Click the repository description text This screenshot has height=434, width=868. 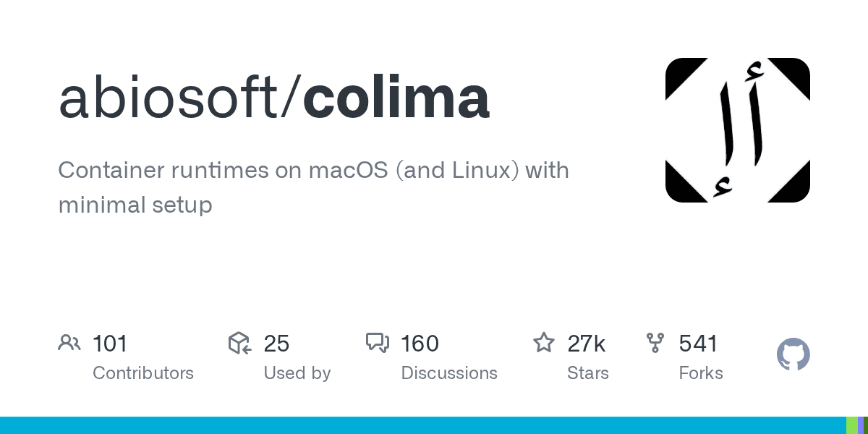click(312, 187)
